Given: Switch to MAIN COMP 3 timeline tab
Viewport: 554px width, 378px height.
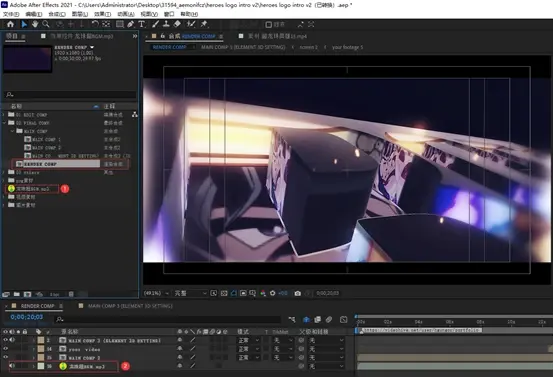Looking at the screenshot, I should click(x=130, y=306).
